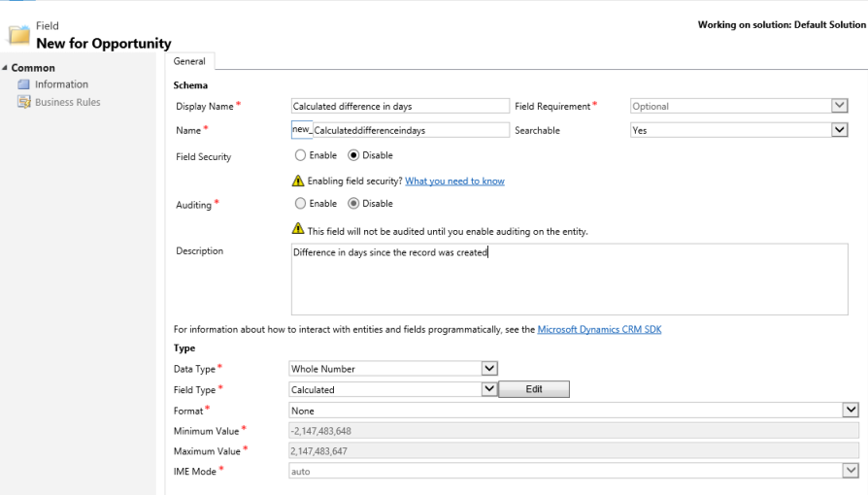The width and height of the screenshot is (868, 495).
Task: Click the Data Type label
Action: pos(194,369)
